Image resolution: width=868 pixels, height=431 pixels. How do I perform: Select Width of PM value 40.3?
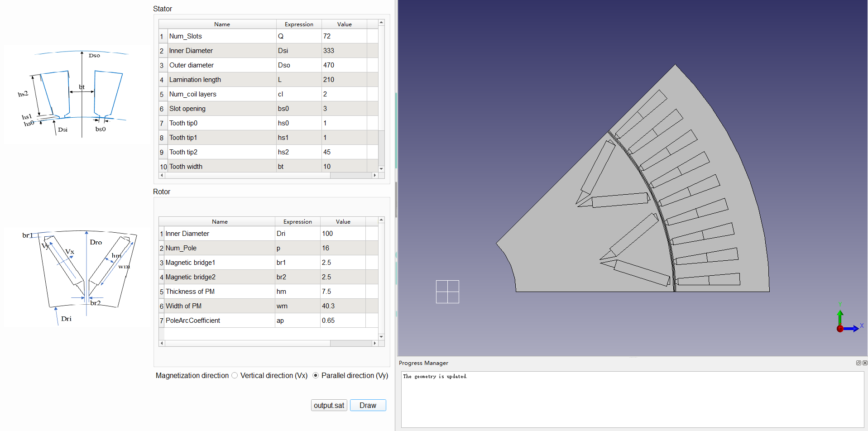point(343,306)
